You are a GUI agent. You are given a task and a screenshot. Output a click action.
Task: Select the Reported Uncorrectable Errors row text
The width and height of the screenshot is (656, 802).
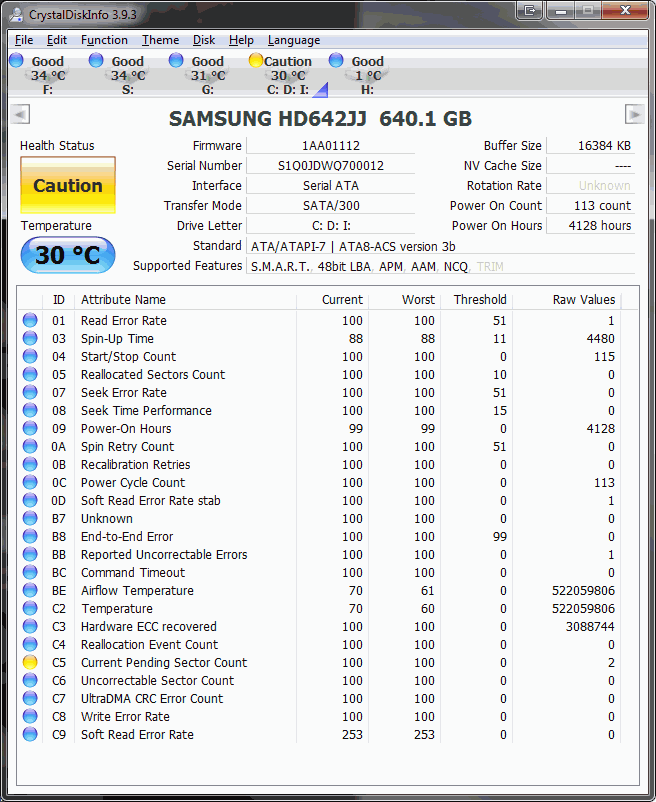coord(164,554)
